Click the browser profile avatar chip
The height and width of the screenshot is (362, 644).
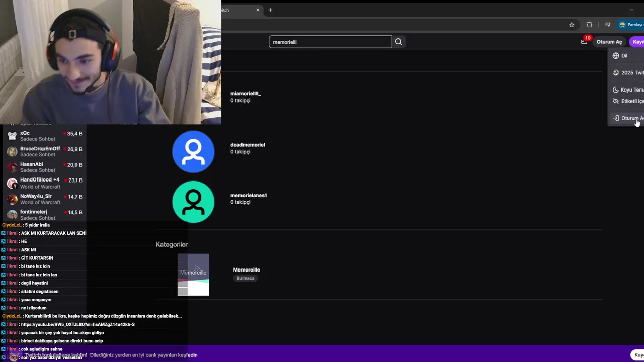pos(631,25)
